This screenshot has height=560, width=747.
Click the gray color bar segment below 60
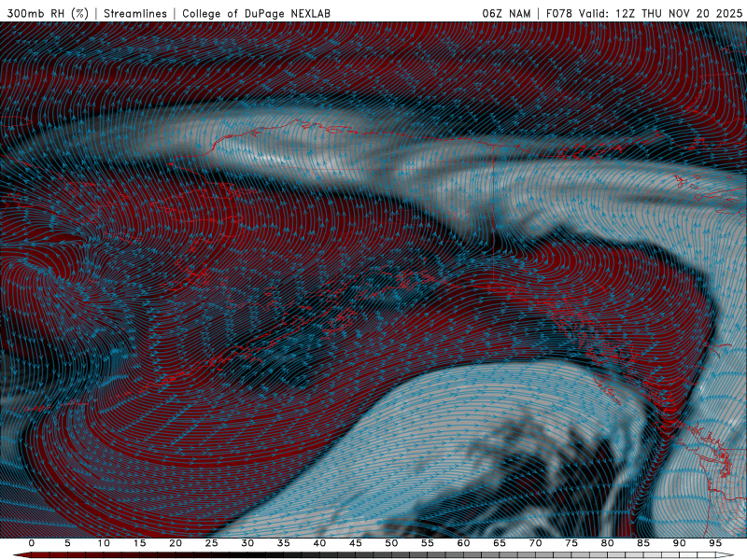[471, 555]
